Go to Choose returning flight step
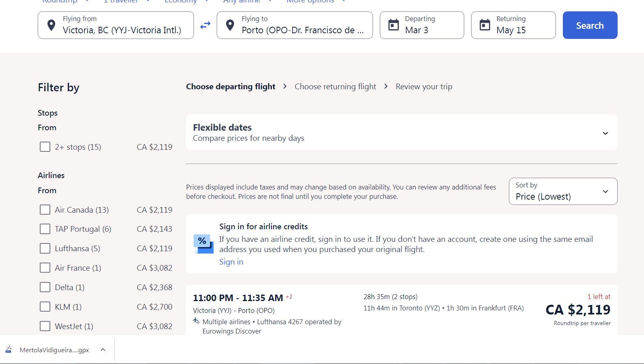The height and width of the screenshot is (364, 644). [x=335, y=86]
